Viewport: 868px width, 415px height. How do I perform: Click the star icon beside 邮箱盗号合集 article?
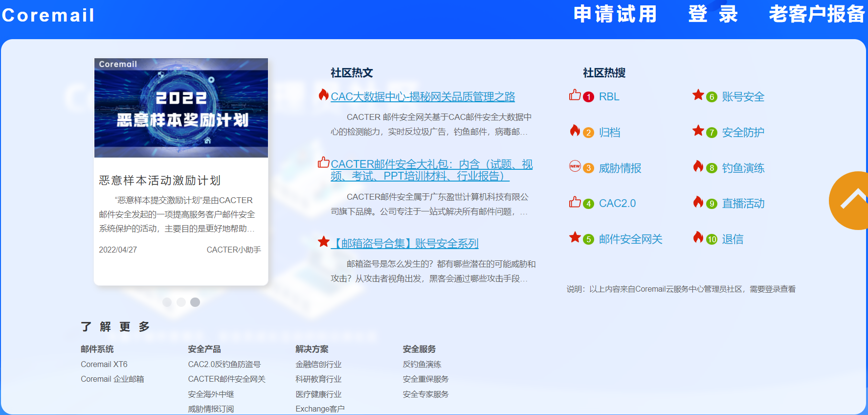323,242
